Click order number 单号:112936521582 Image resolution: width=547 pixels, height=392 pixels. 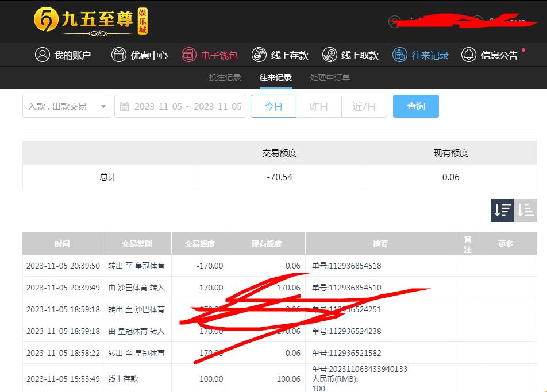coord(346,353)
